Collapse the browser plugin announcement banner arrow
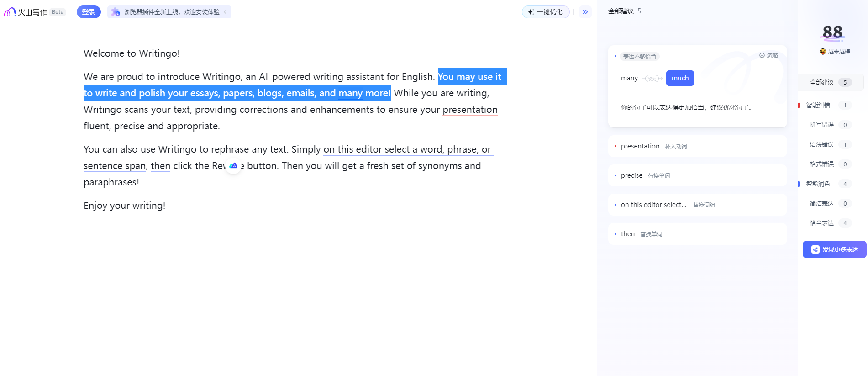This screenshot has width=868, height=376. 225,12
